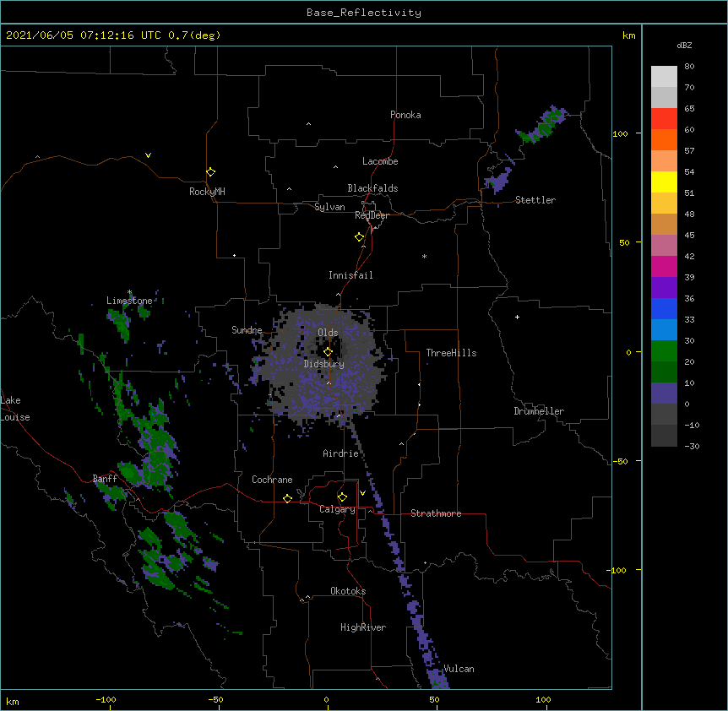Screen dimensions: 728x711
Task: Click the Banff town label
Action: 105,479
